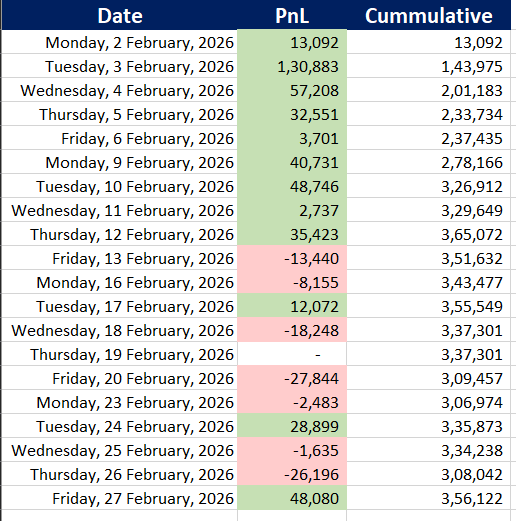Click PnL value 48,746

pos(292,186)
